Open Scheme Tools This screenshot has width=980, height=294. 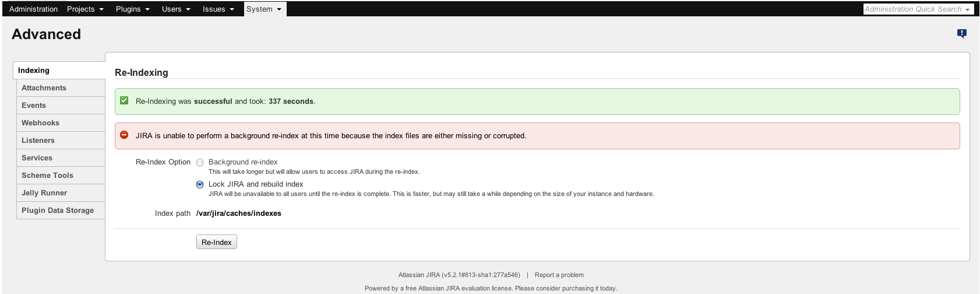(x=61, y=175)
